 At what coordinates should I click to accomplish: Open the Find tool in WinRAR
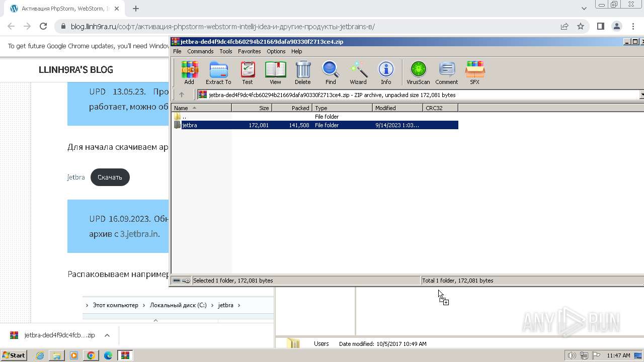(x=331, y=72)
